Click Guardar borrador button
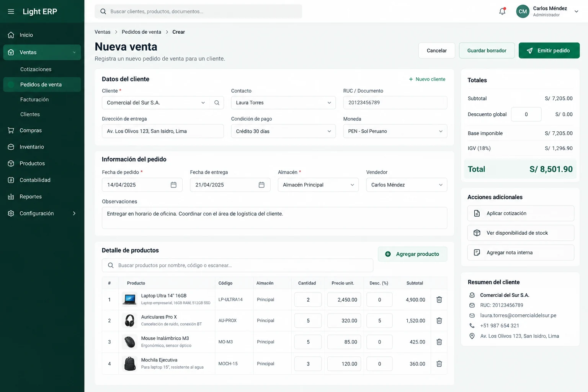This screenshot has height=392, width=588. [x=487, y=51]
